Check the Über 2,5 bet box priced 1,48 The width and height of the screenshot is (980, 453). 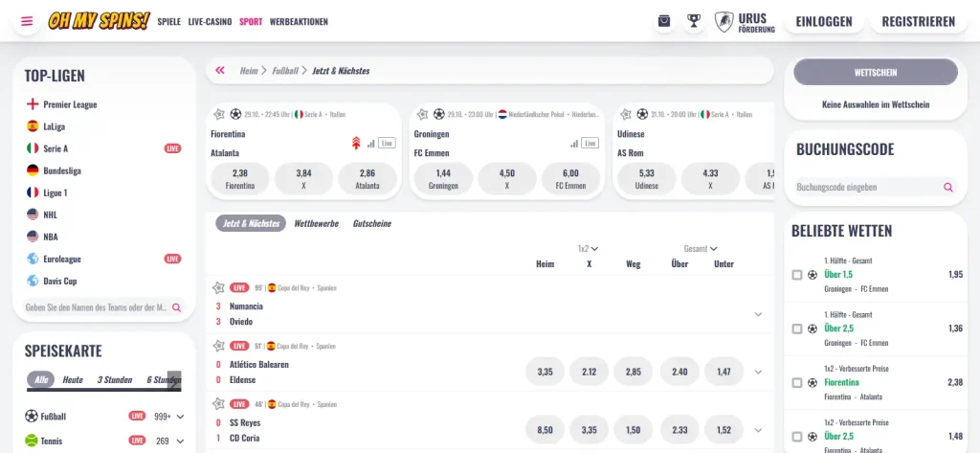[797, 436]
